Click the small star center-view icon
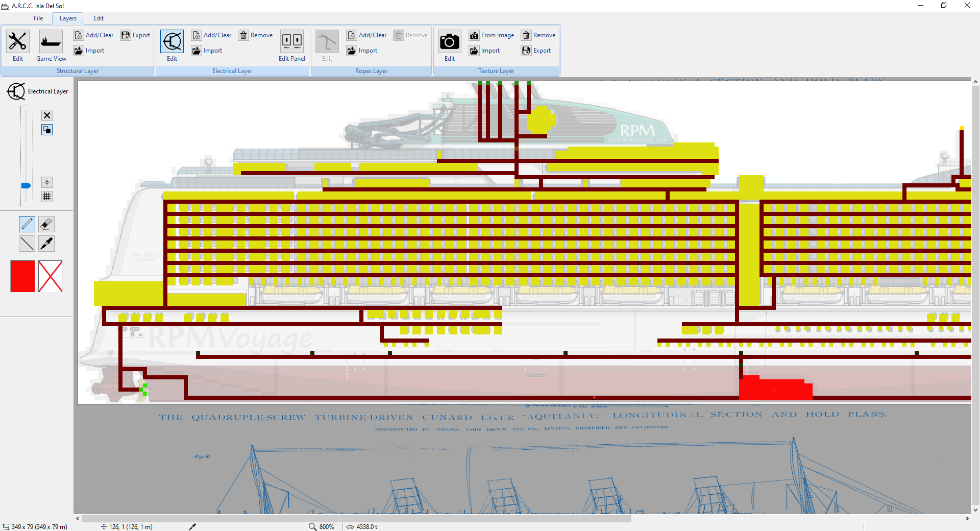The height and width of the screenshot is (531, 980). point(47,182)
